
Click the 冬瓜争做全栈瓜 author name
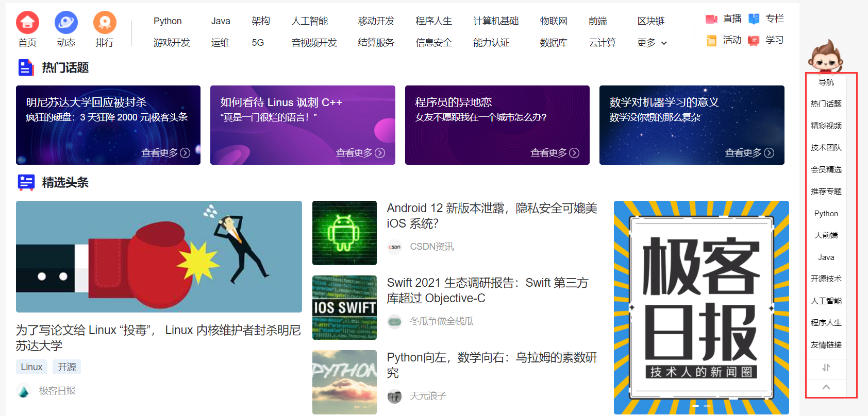[442, 321]
